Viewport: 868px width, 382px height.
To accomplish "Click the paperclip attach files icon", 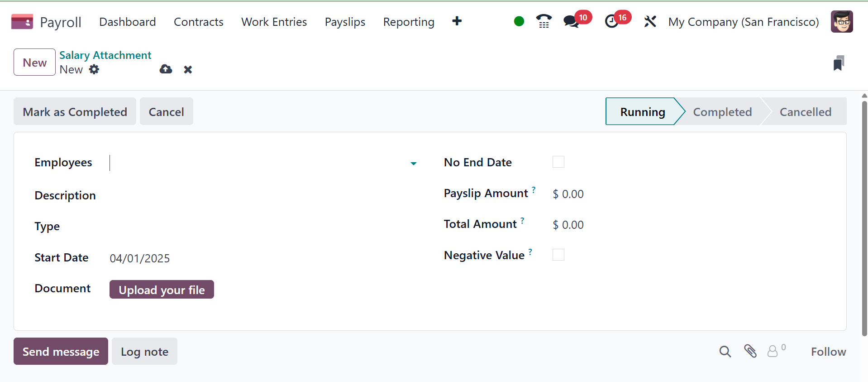I will 750,351.
